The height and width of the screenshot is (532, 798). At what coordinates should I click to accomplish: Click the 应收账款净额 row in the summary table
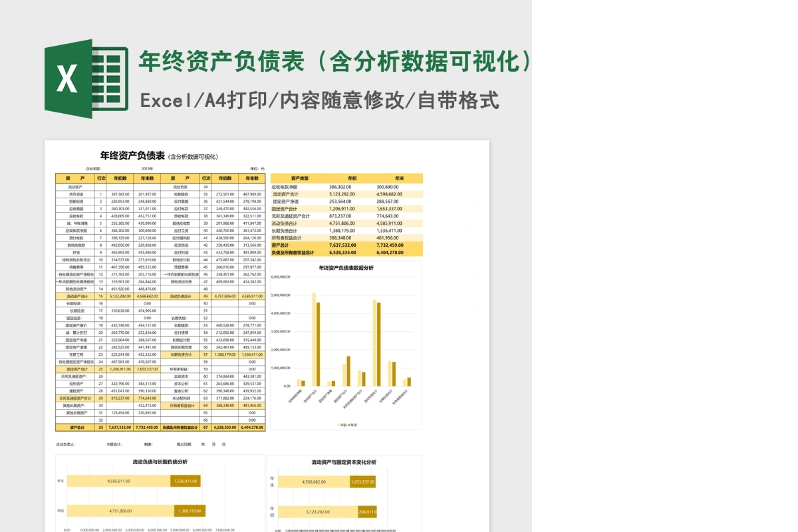point(346,187)
